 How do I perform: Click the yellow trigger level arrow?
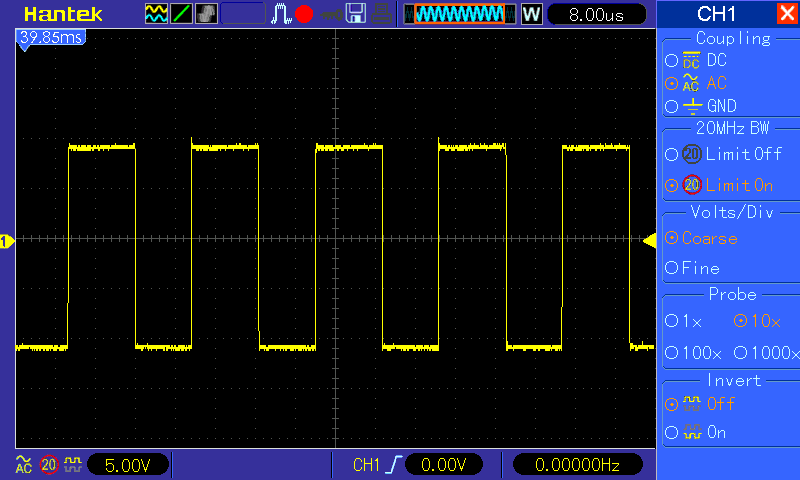(649, 241)
